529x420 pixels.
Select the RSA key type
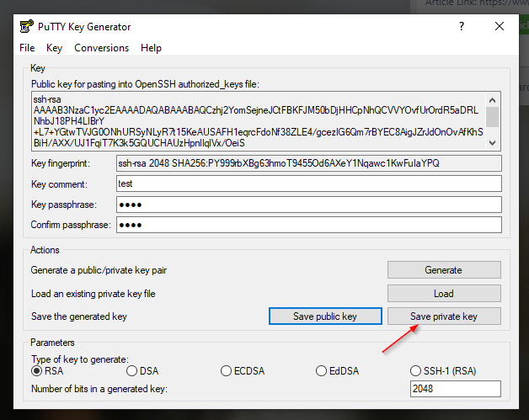click(47, 371)
